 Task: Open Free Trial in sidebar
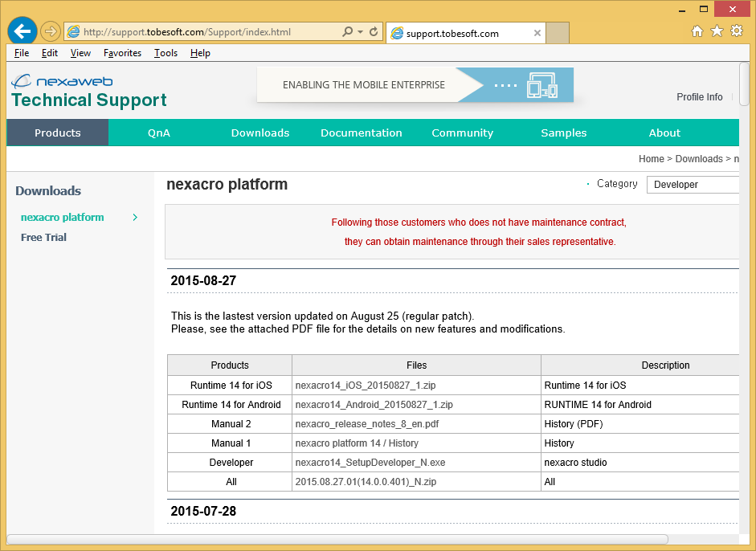(43, 237)
